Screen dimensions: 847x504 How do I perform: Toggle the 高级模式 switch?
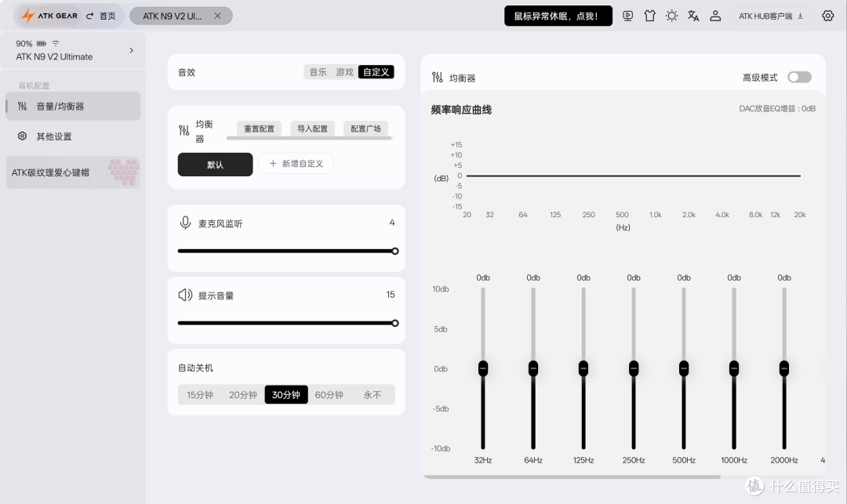(x=799, y=77)
